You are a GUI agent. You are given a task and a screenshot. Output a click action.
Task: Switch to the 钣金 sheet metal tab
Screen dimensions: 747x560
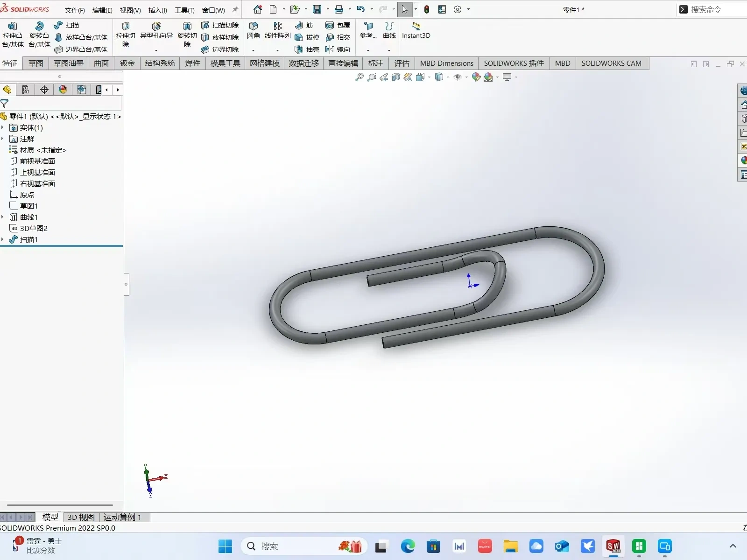coord(127,63)
